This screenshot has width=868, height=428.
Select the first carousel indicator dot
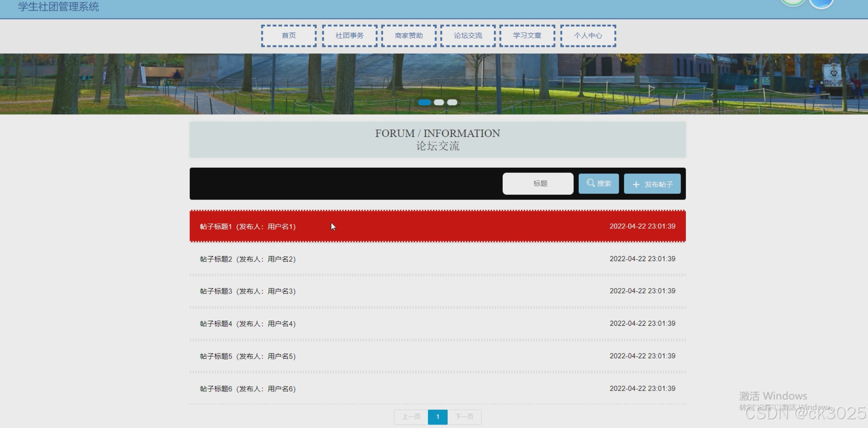pyautogui.click(x=424, y=102)
